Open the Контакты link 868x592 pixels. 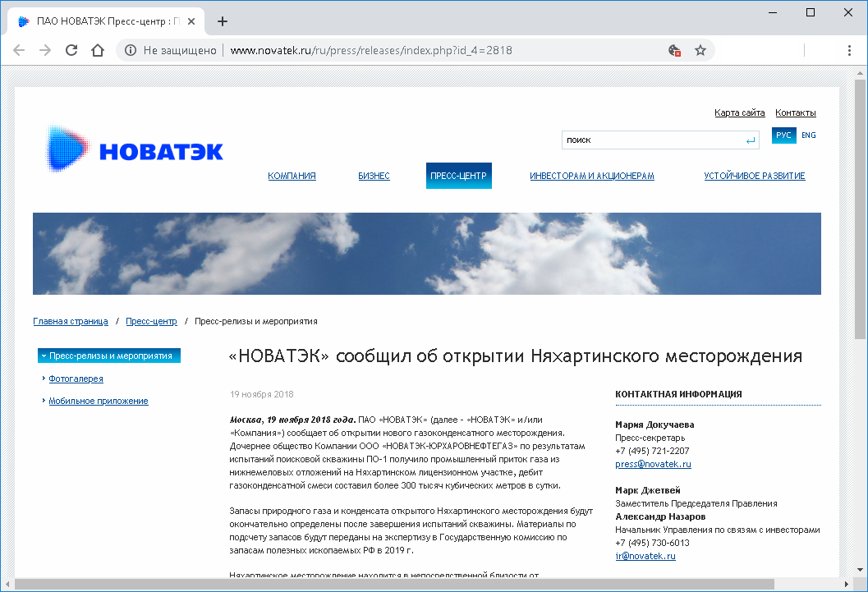click(796, 112)
